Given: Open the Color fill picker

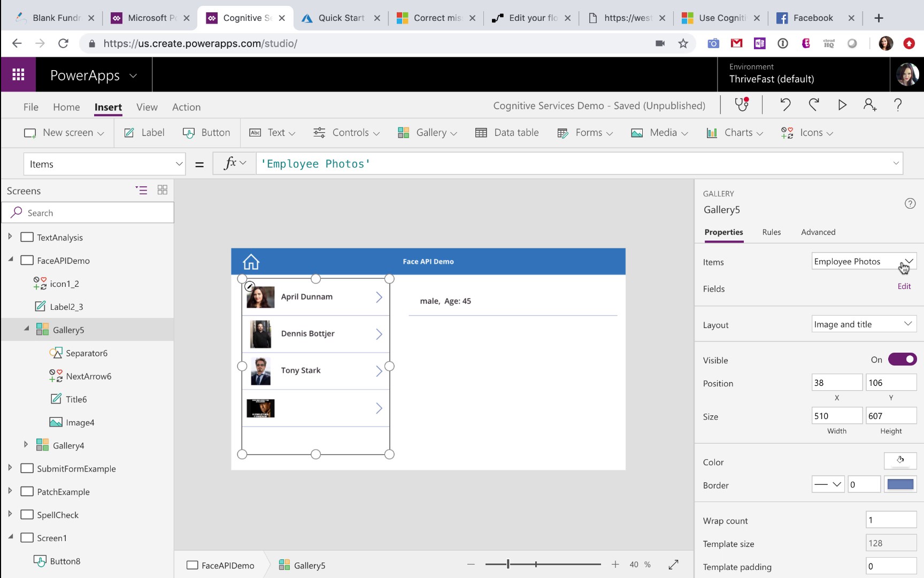Looking at the screenshot, I should click(x=900, y=461).
